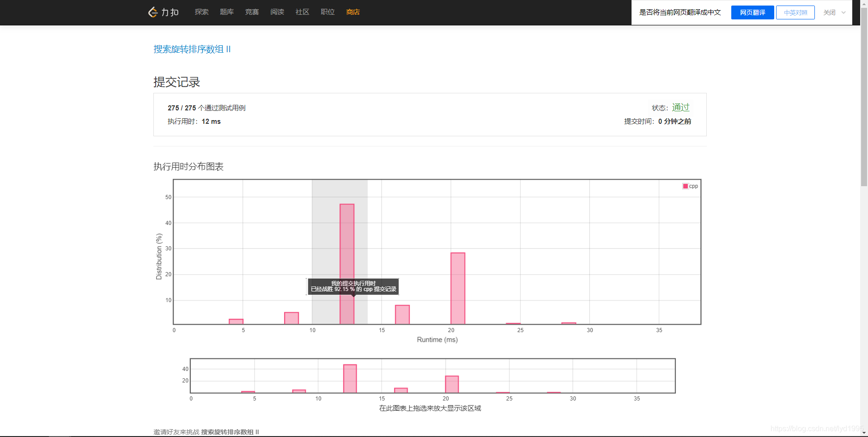This screenshot has height=437, width=868.
Task: Click the 搜索旋转排序数组 II challenge text at bottom
Action: coord(230,432)
